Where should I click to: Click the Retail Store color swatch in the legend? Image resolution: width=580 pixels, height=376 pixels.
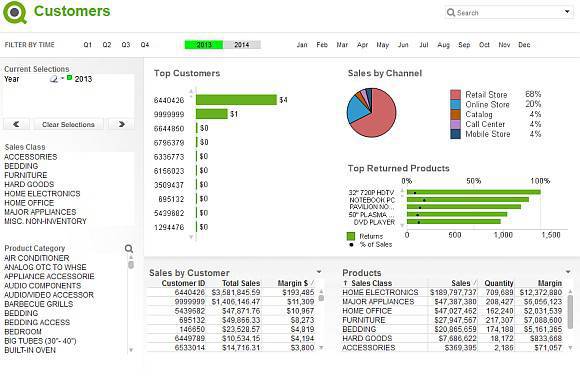455,94
